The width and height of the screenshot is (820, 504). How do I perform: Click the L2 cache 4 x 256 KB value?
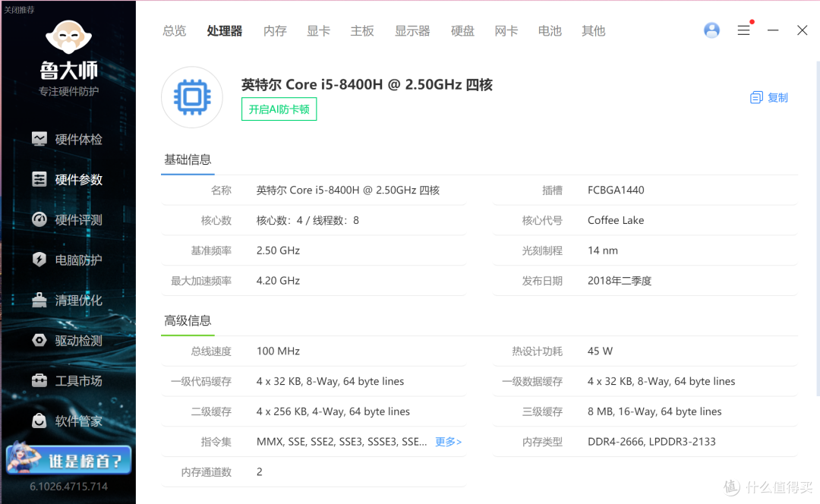333,411
